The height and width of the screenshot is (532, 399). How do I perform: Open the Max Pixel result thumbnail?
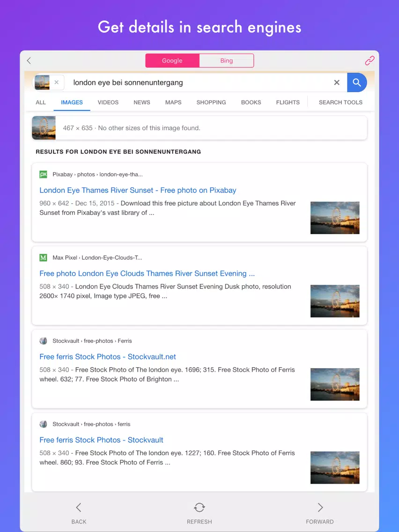[x=335, y=301]
